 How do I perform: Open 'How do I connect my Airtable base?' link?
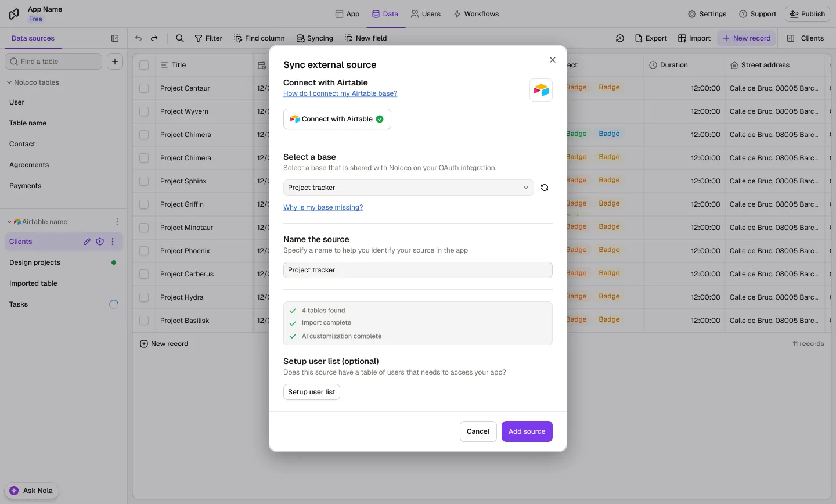pyautogui.click(x=340, y=93)
